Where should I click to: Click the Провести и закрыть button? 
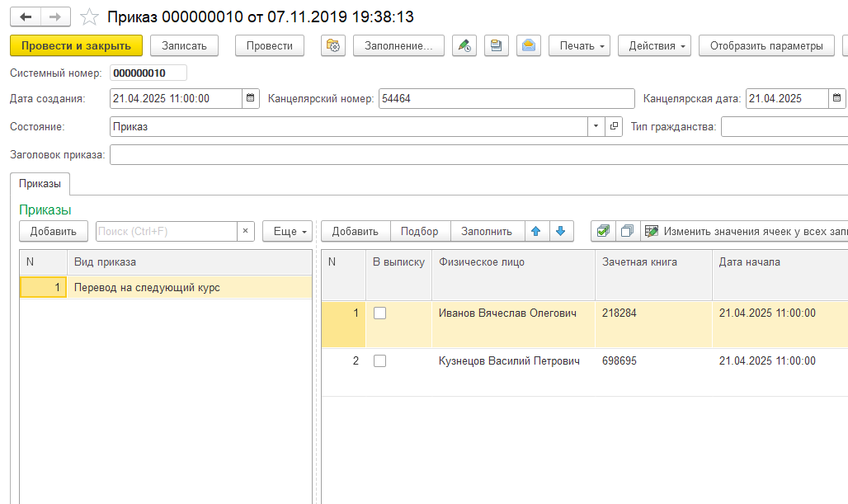[76, 46]
